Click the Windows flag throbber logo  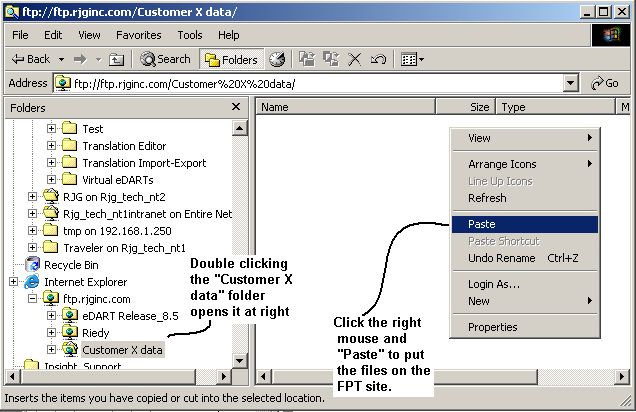(x=611, y=35)
